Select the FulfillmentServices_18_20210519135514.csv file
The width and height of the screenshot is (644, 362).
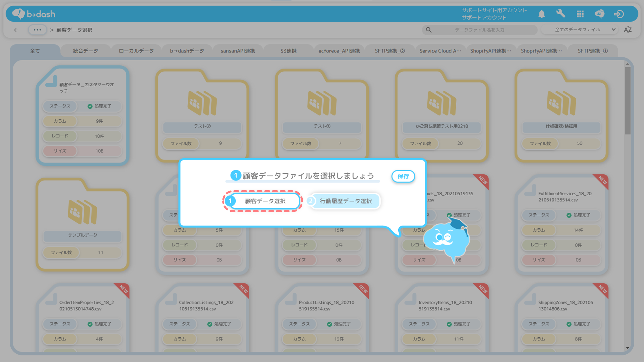pyautogui.click(x=562, y=225)
